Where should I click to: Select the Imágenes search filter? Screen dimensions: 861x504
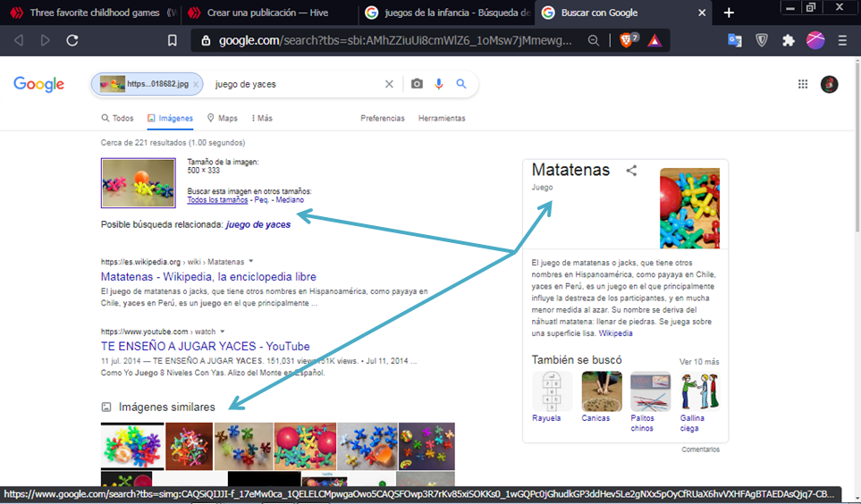tap(170, 118)
